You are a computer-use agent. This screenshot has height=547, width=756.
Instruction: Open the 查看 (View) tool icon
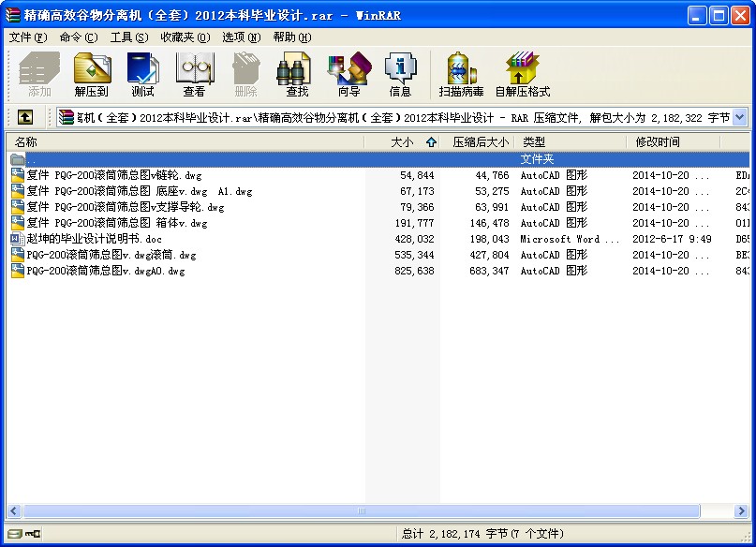(194, 72)
